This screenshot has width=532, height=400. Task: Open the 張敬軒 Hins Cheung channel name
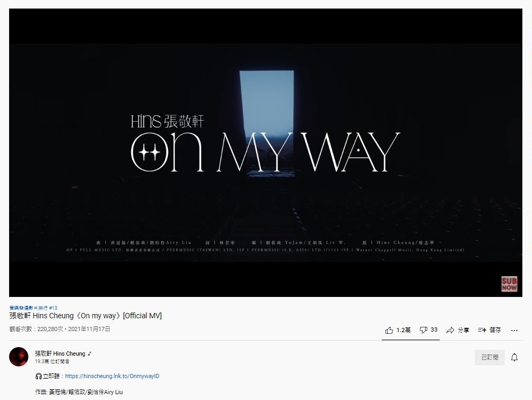(x=60, y=354)
